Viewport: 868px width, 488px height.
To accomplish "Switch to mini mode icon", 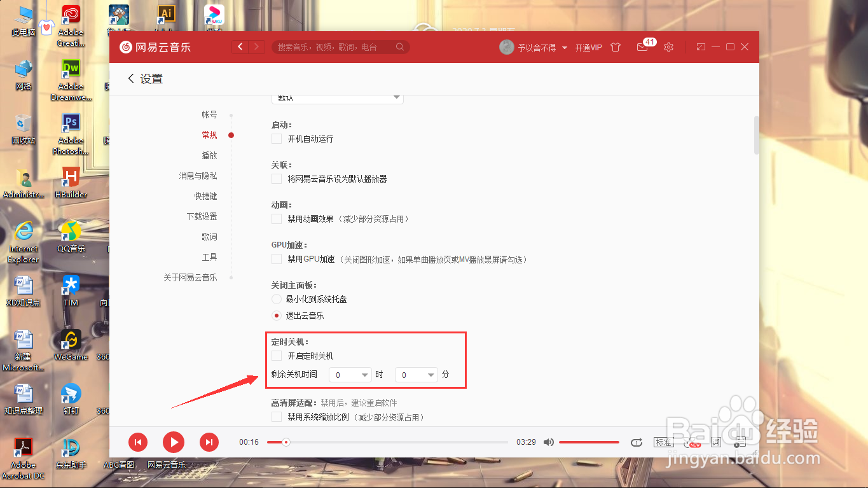I will pos(701,47).
